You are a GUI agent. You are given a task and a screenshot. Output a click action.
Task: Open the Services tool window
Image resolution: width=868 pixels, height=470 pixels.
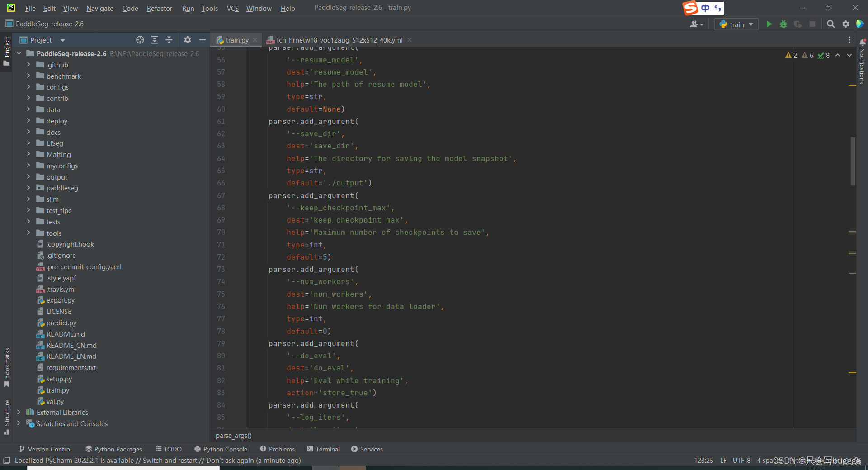point(367,449)
